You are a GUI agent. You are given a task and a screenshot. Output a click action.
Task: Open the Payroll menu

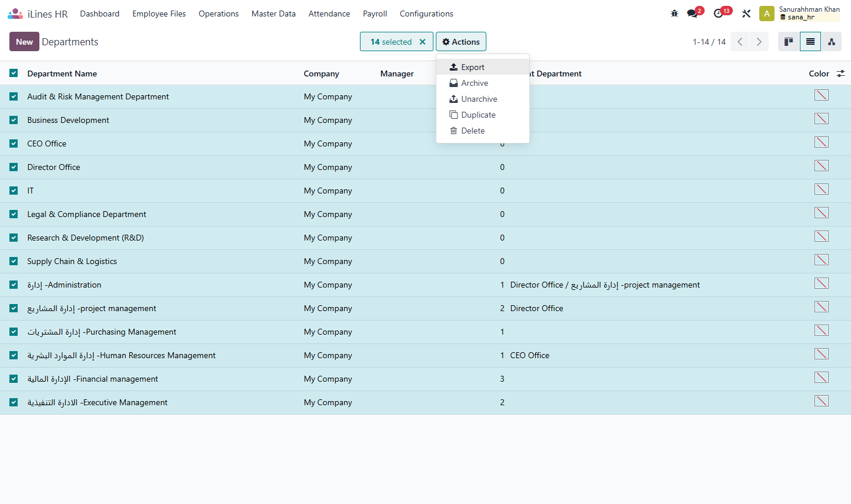(x=375, y=14)
